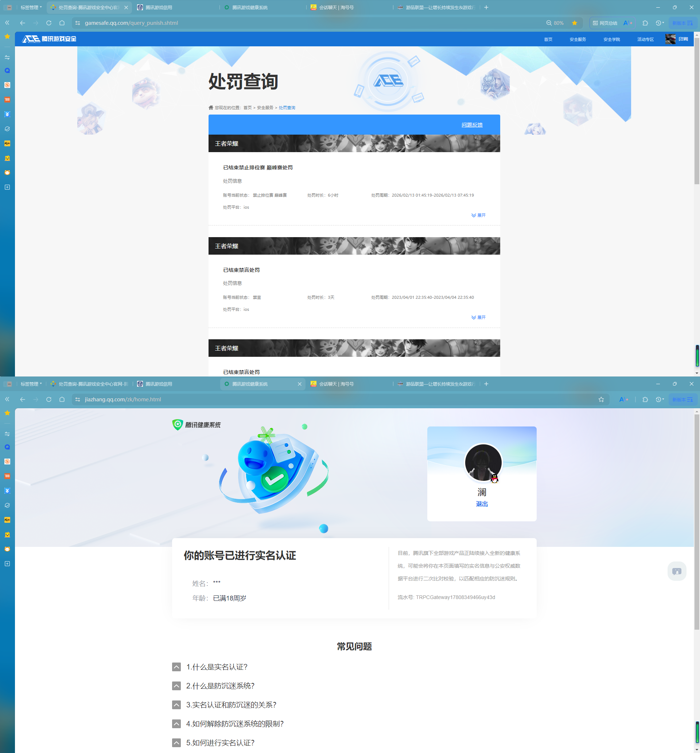The image size is (700, 753).
Task: Click the 澜 profile avatar
Action: pos(483,463)
